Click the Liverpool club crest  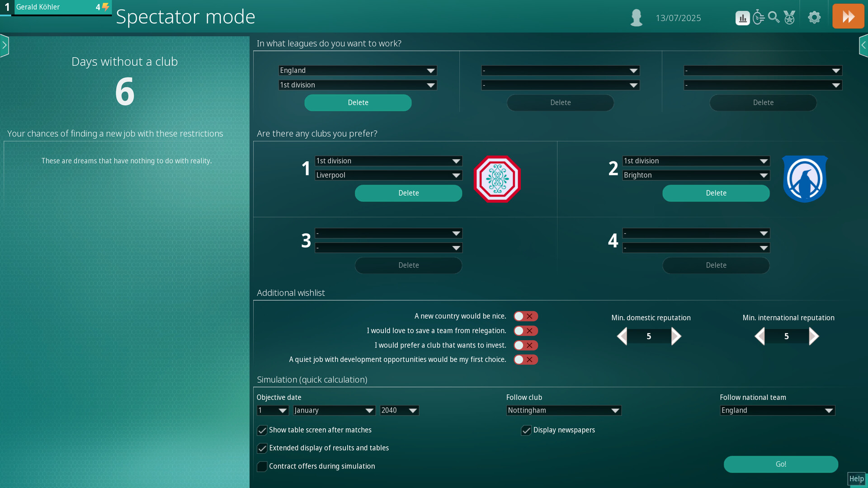[x=497, y=179]
